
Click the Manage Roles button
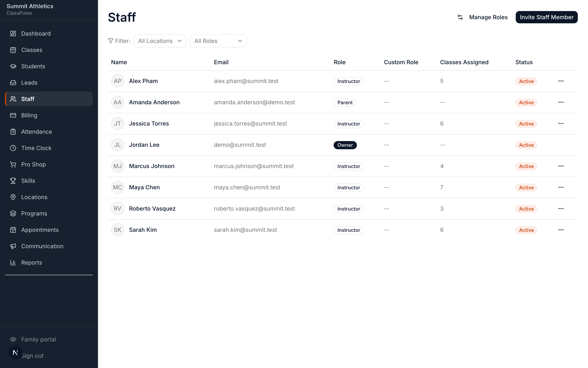click(483, 17)
